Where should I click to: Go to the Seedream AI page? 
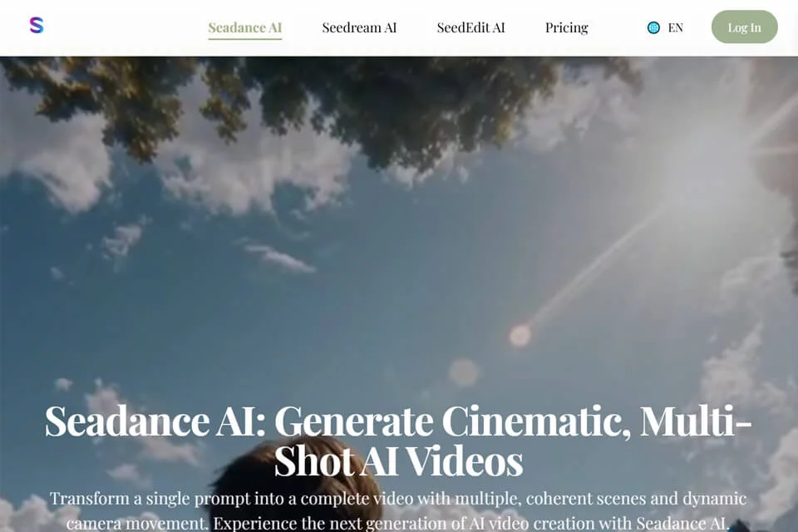click(x=359, y=27)
